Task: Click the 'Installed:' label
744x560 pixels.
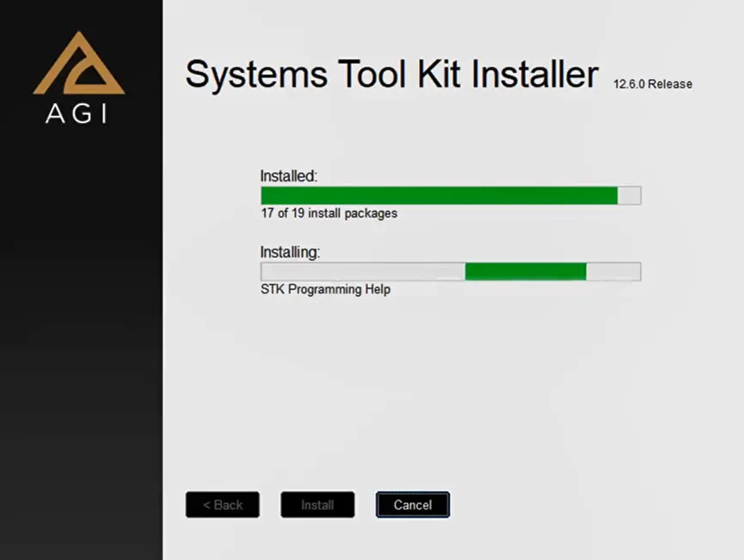Action: tap(288, 176)
